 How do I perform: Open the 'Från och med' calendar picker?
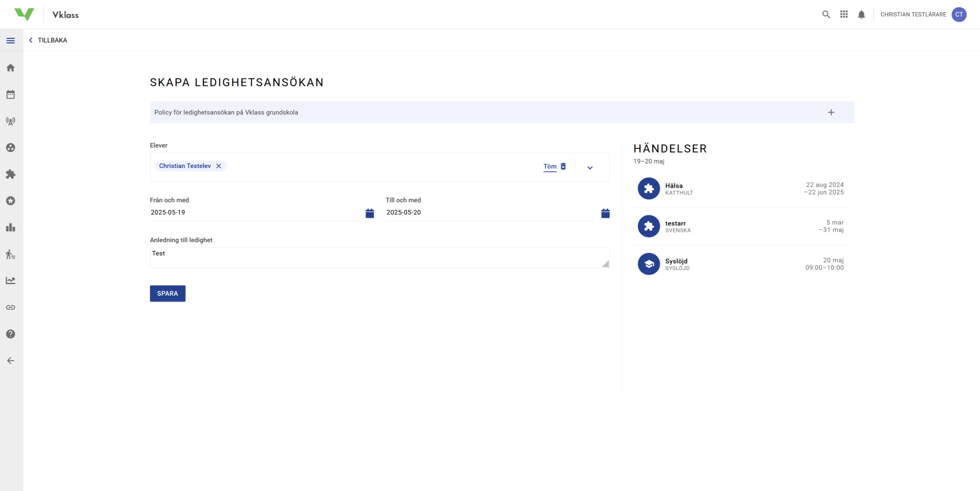click(x=369, y=213)
